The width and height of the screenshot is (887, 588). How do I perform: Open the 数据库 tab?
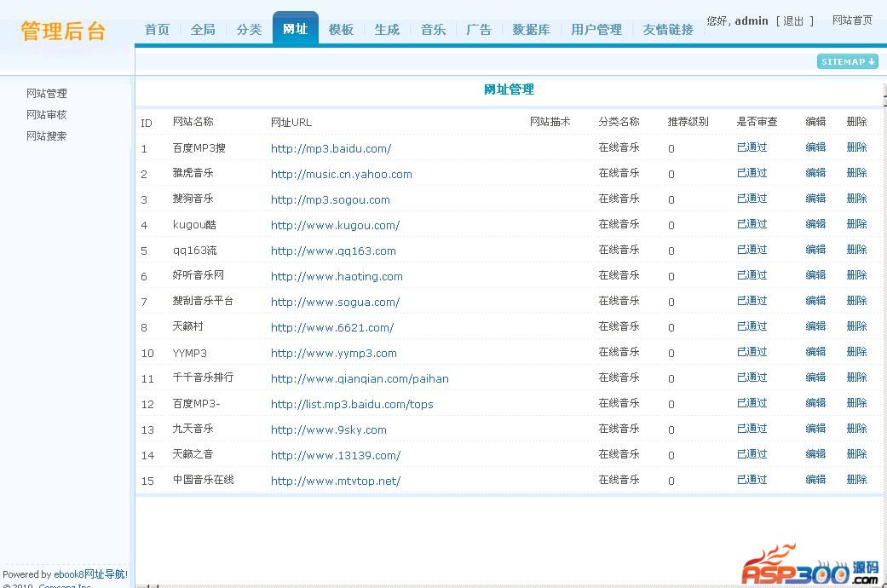(x=531, y=30)
